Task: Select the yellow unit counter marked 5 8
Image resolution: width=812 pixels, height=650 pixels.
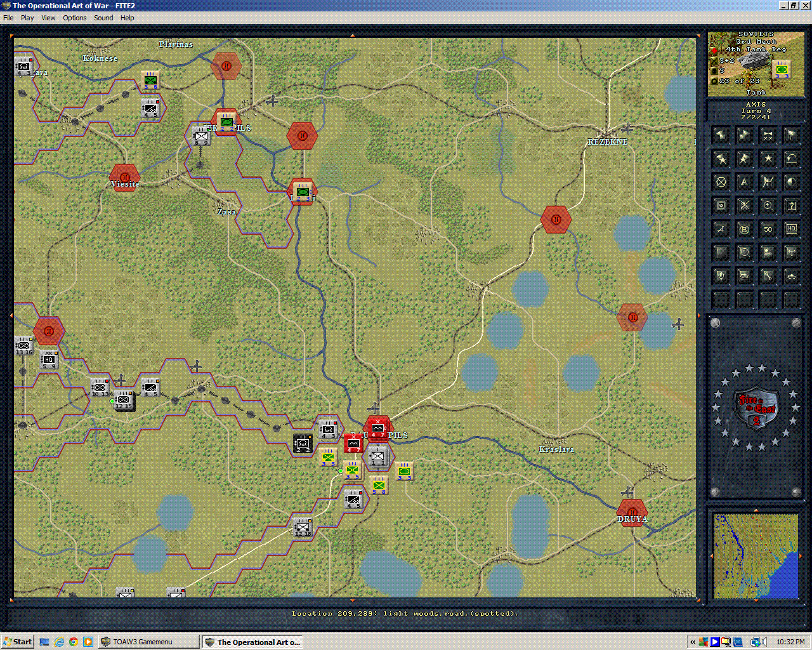Action: point(379,486)
